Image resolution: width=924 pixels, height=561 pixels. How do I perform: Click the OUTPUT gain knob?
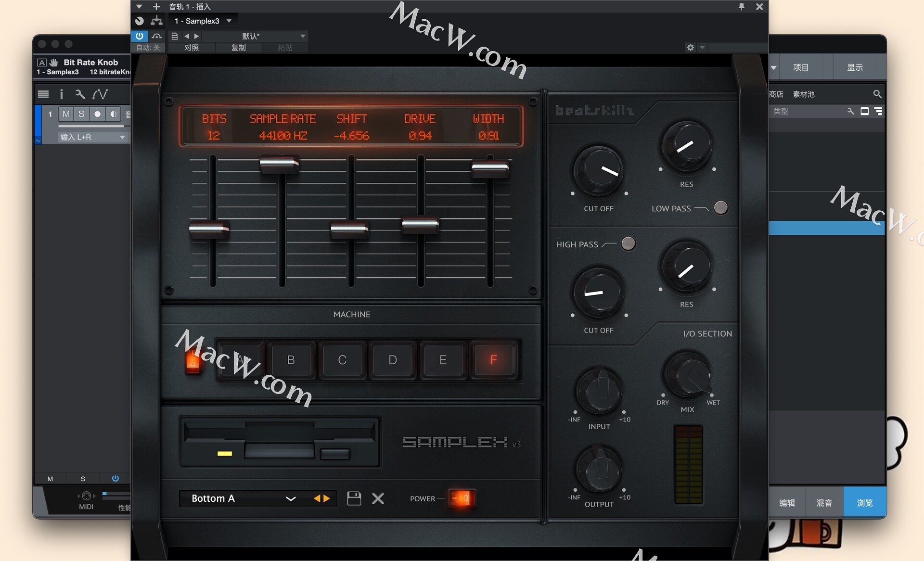pyautogui.click(x=599, y=469)
